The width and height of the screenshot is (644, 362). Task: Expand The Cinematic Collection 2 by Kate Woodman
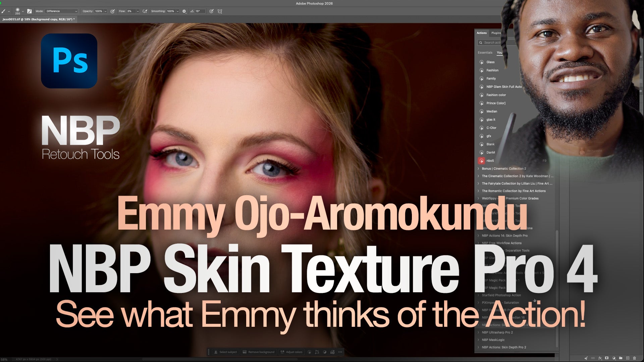point(478,176)
